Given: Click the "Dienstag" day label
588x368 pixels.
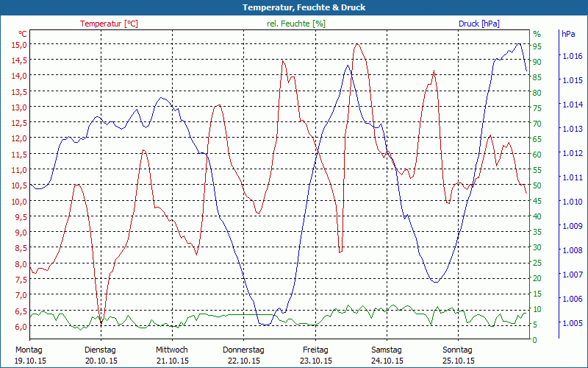Looking at the screenshot, I should click(101, 350).
